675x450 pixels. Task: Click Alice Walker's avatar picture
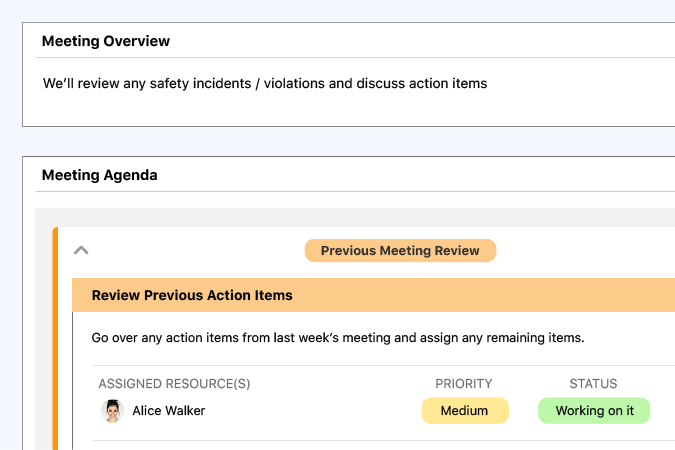[x=112, y=411]
